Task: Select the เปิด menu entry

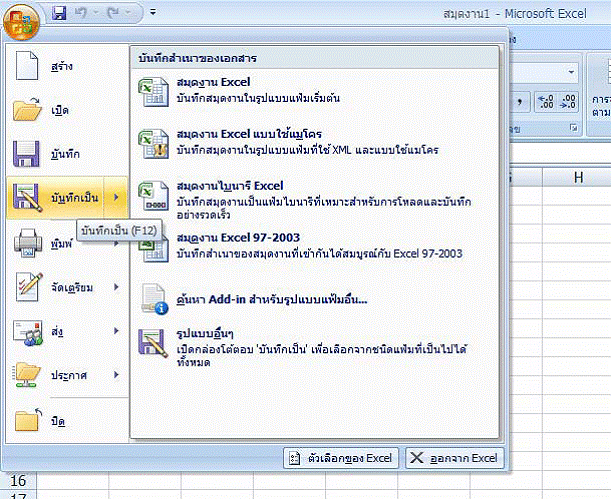Action: coord(67,110)
